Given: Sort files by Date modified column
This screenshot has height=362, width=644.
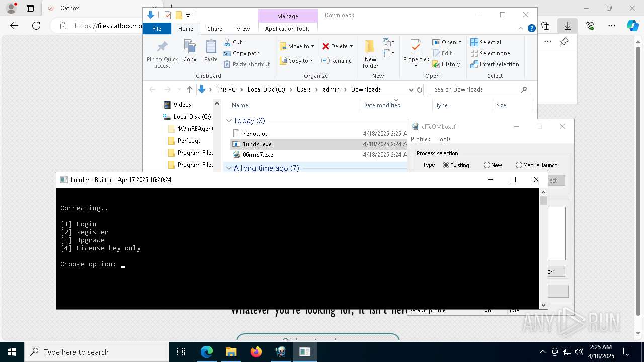Looking at the screenshot, I should coord(382,105).
